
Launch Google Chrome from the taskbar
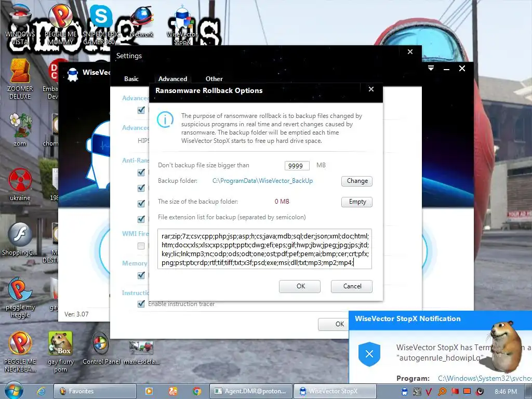click(197, 391)
